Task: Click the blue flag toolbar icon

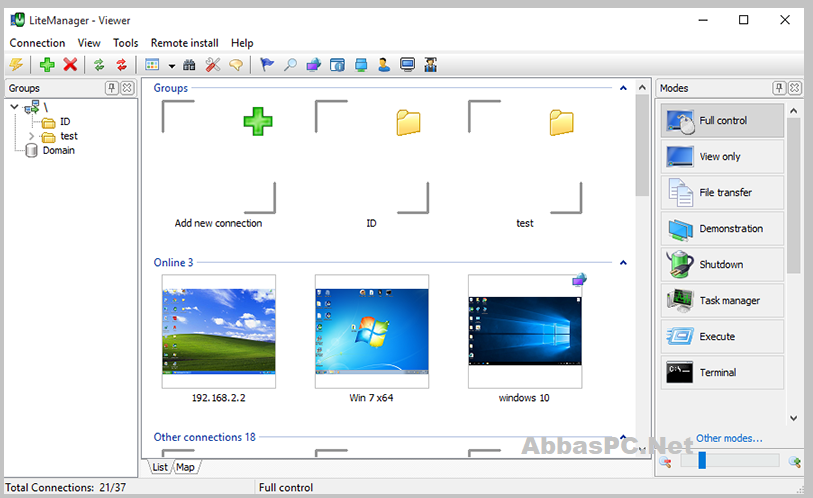Action: (267, 65)
